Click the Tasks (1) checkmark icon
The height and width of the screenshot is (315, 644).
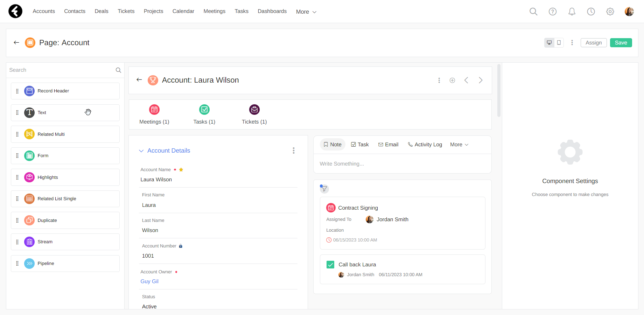tap(204, 110)
